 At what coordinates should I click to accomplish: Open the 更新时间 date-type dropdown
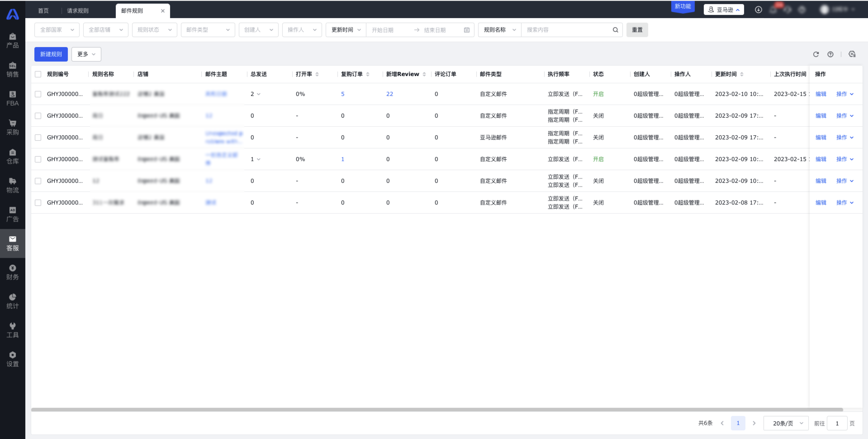(346, 30)
